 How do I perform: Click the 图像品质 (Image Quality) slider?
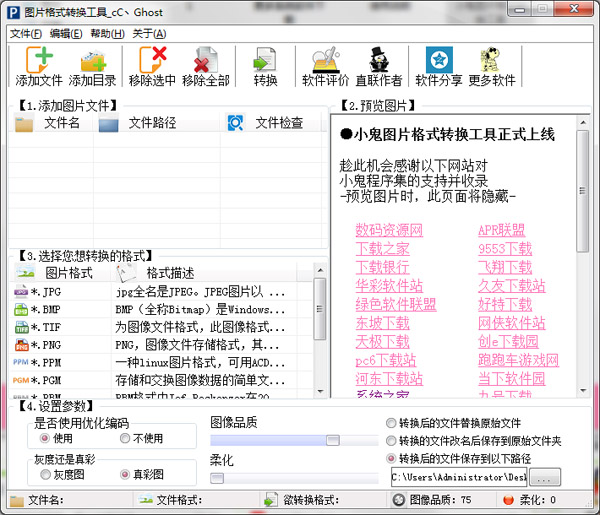(275, 440)
